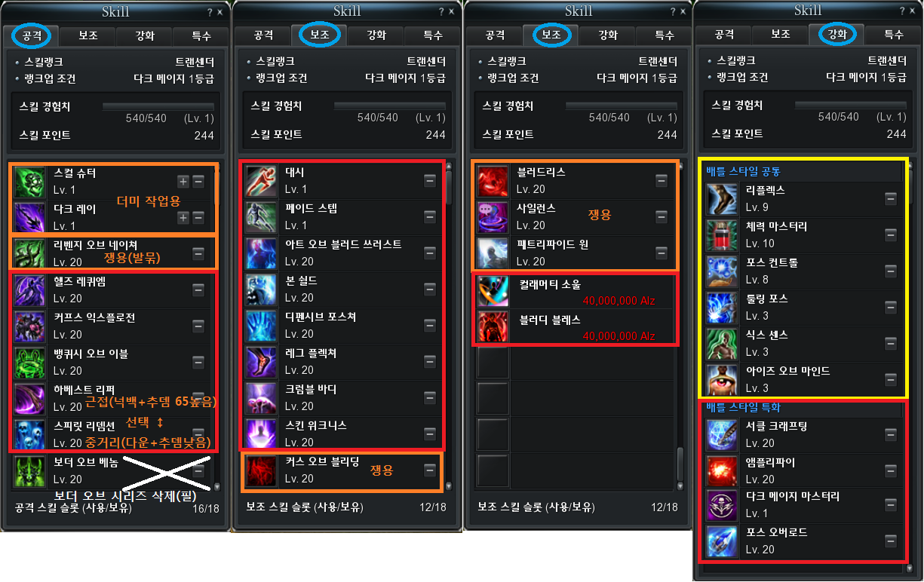
Task: Lower 다크 레이 level with minus button
Action: [198, 217]
